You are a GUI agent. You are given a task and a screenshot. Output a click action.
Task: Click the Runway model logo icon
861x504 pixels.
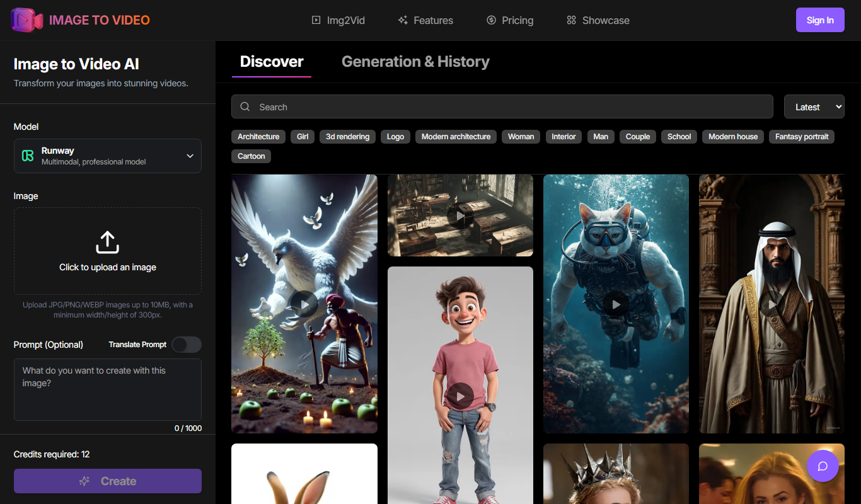point(28,156)
